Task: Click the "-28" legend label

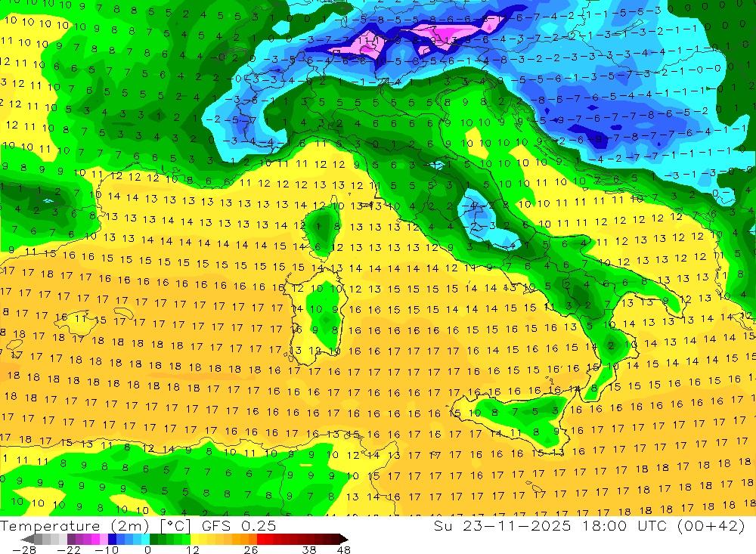Action: [23, 550]
